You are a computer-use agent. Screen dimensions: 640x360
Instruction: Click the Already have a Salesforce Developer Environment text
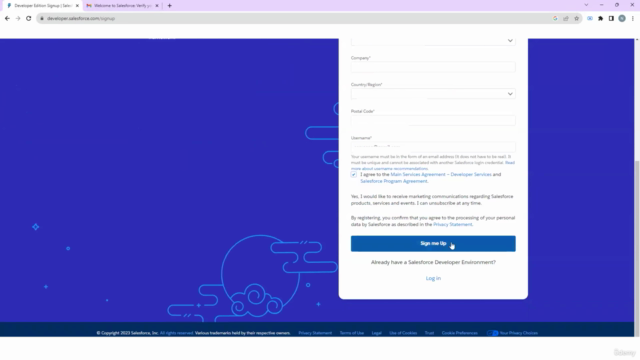pyautogui.click(x=433, y=262)
